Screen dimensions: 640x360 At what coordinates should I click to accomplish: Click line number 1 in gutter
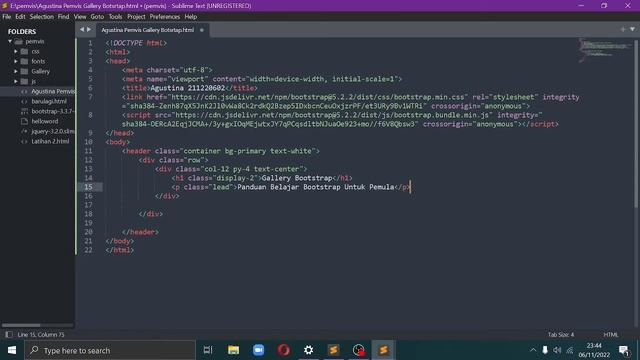point(90,43)
